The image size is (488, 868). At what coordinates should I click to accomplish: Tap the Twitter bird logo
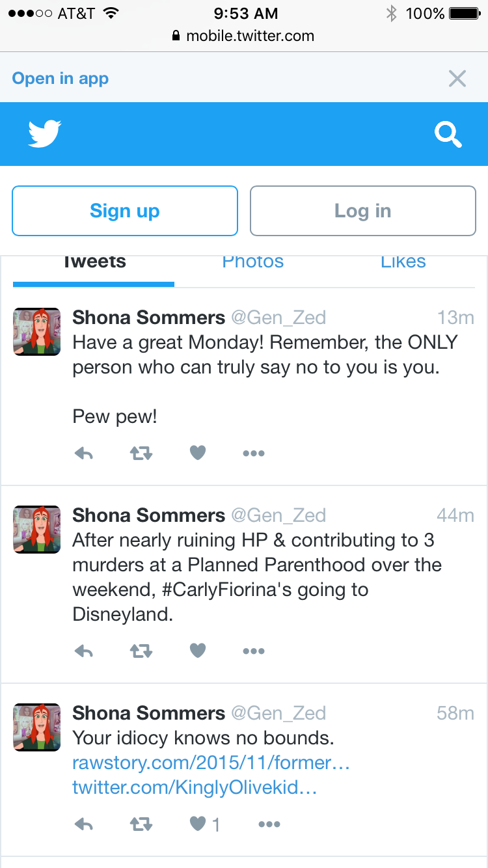click(45, 133)
